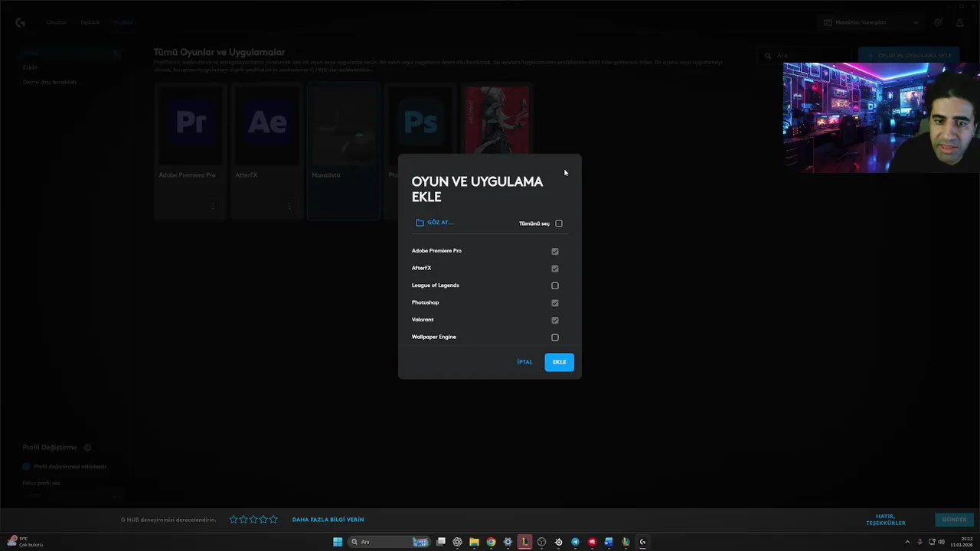Rate G HUB with the fifth star

point(273,520)
